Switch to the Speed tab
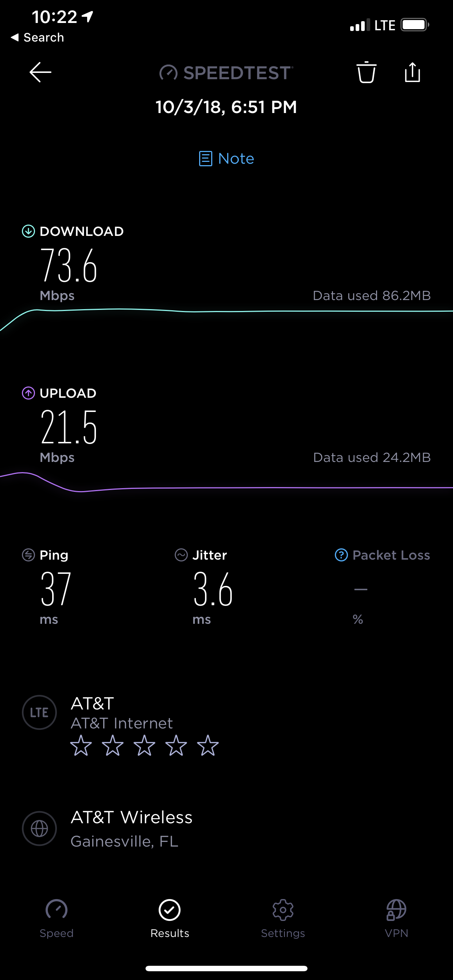 [x=57, y=919]
